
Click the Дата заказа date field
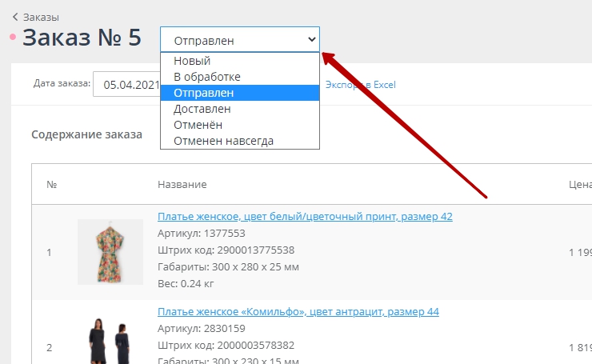tap(128, 84)
